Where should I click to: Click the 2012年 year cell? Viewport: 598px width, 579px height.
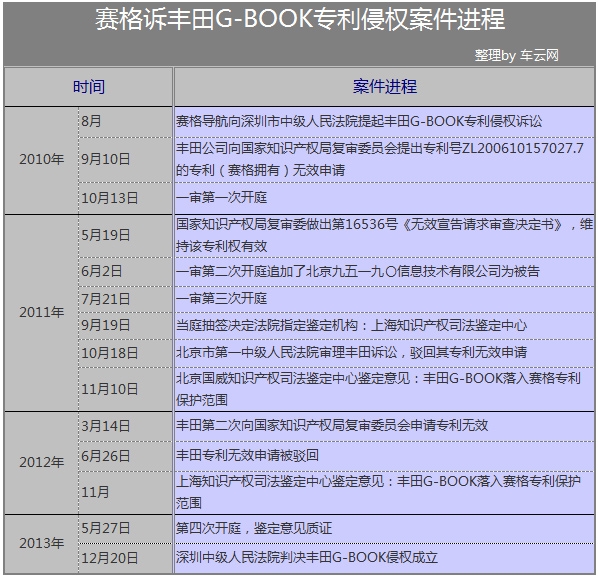tap(42, 463)
